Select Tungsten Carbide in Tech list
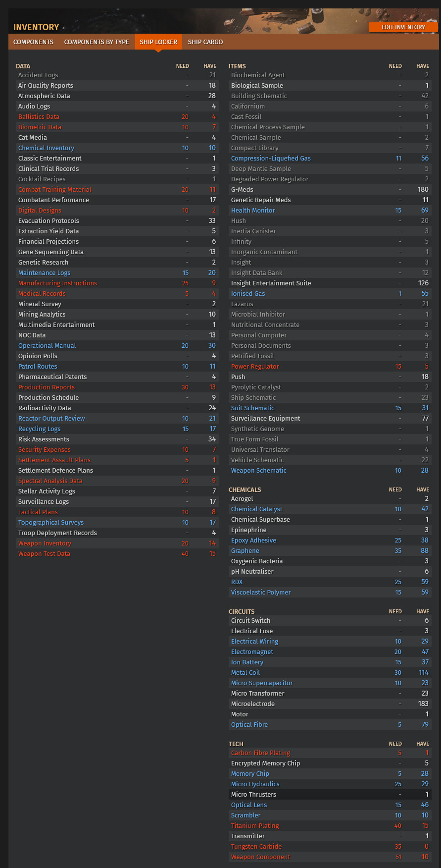Screen dimensions: 441x868 (x=256, y=847)
